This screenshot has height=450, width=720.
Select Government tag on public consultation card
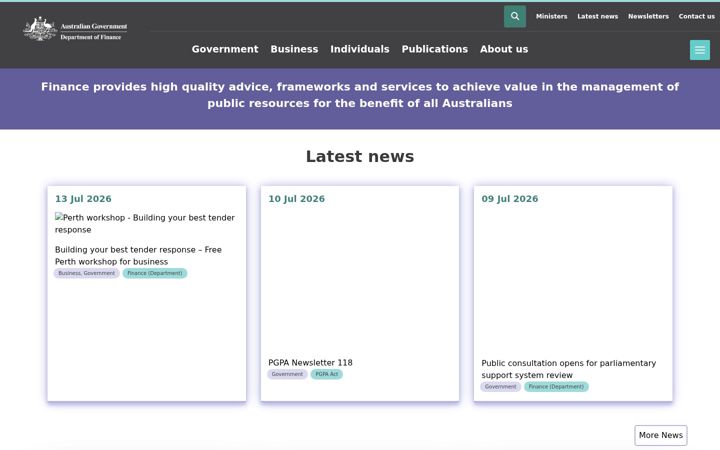point(501,387)
